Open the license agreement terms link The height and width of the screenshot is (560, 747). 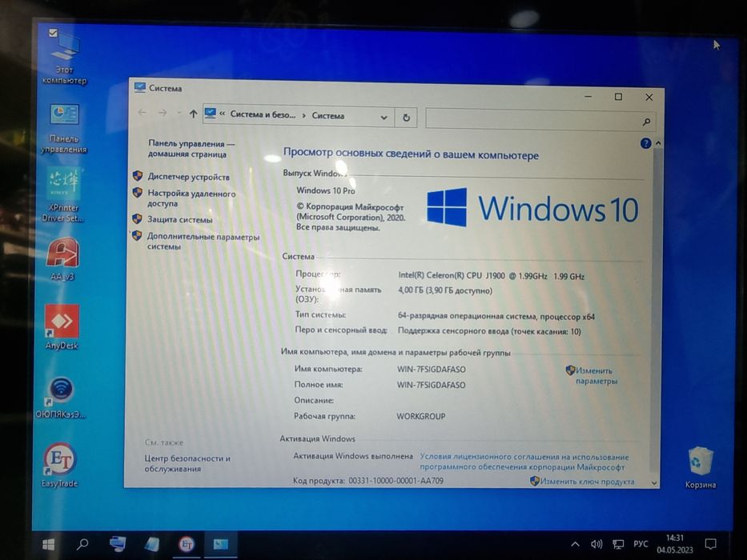524,462
